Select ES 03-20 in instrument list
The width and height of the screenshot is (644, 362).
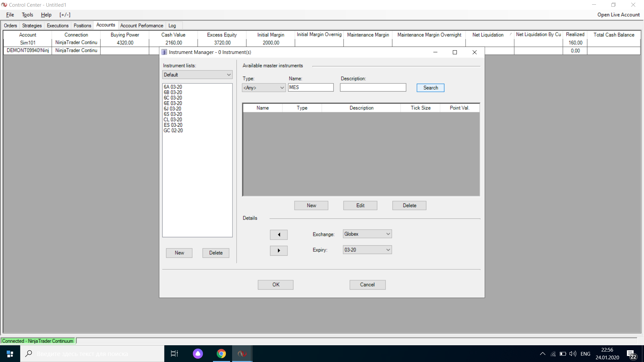pyautogui.click(x=173, y=125)
